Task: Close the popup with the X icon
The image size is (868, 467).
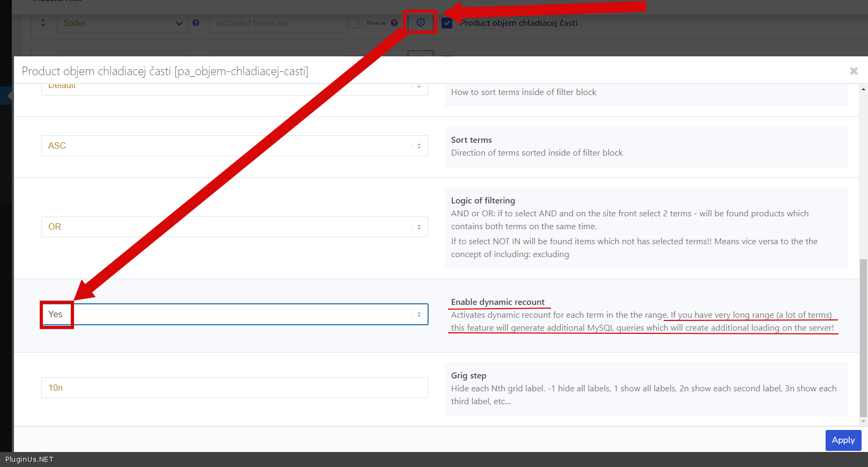Action: coord(854,71)
